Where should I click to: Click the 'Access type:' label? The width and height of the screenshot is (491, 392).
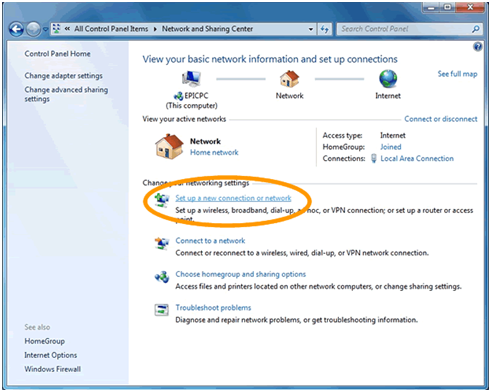342,135
